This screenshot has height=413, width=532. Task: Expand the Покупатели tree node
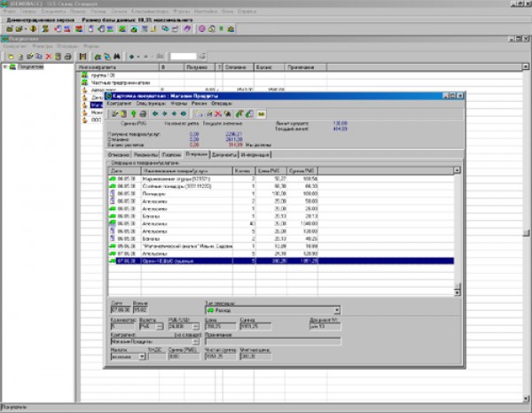pyautogui.click(x=4, y=66)
